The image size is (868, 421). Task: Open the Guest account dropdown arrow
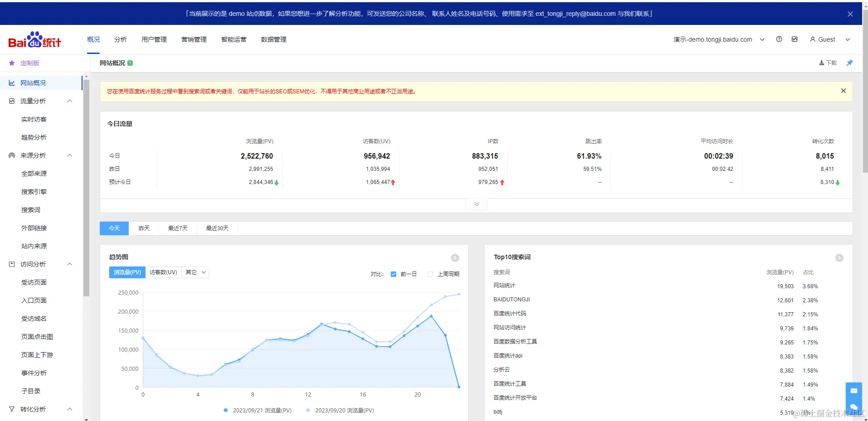coord(848,39)
